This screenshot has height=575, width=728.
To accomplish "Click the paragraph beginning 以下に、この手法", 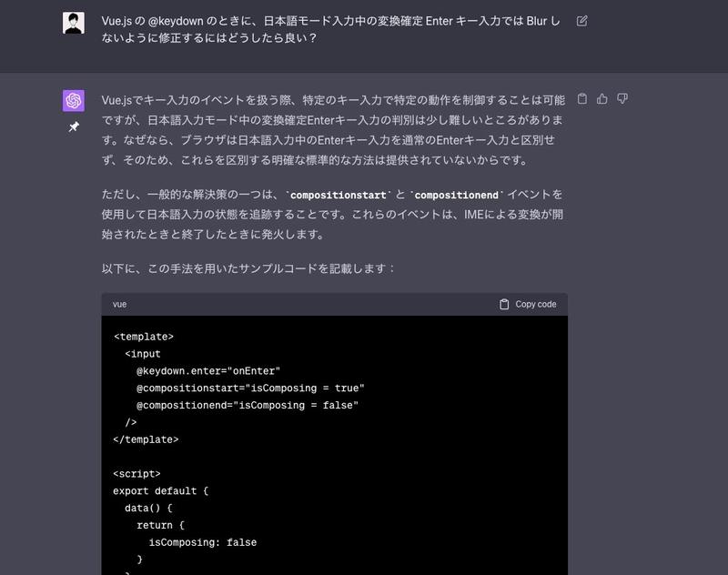I will point(248,268).
